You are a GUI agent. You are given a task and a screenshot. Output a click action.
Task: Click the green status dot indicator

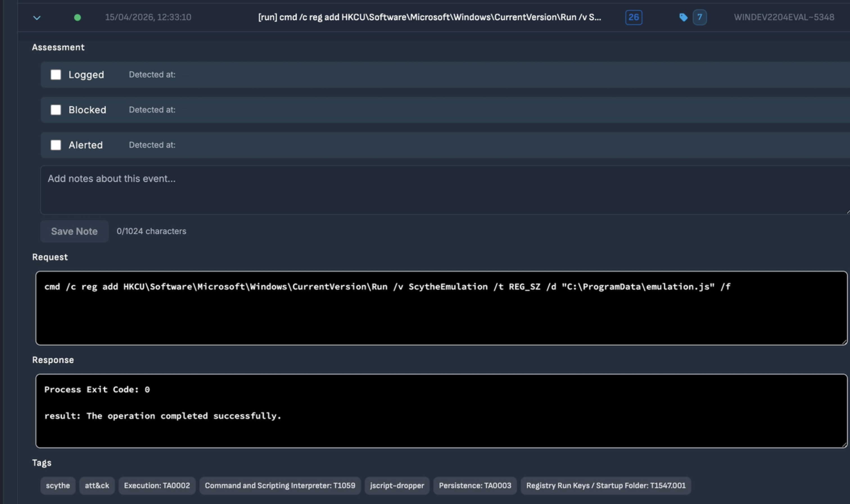[78, 17]
